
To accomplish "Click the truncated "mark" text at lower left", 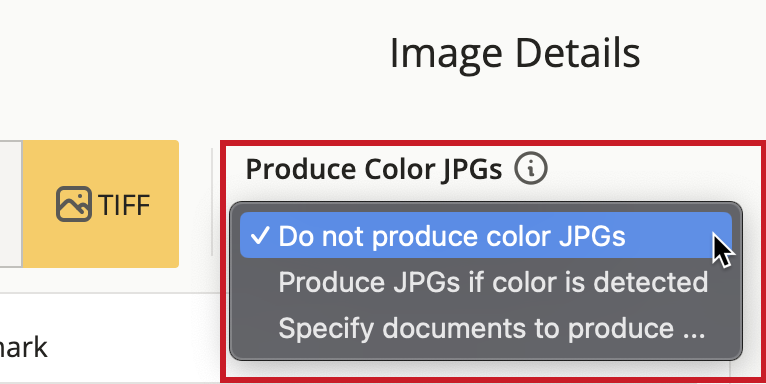I will 23,347.
